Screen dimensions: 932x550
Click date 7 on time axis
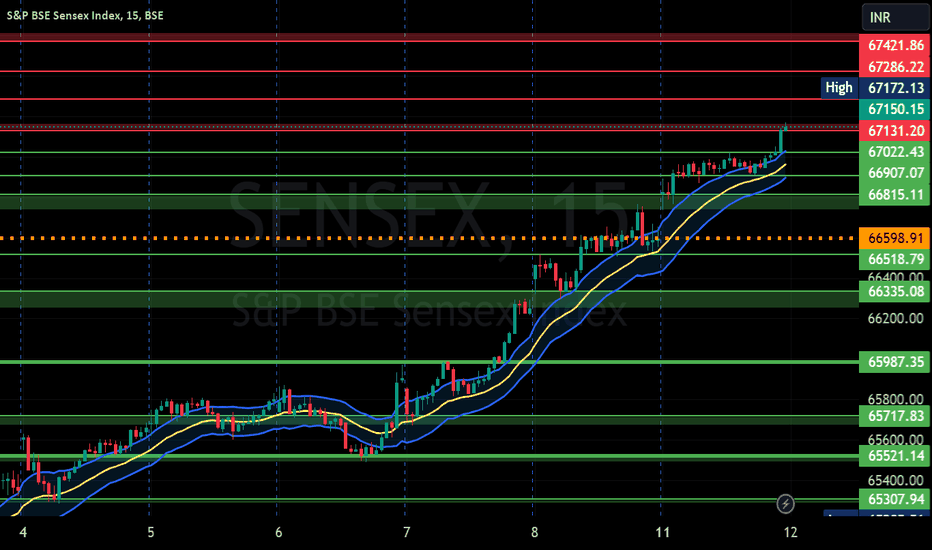point(407,532)
